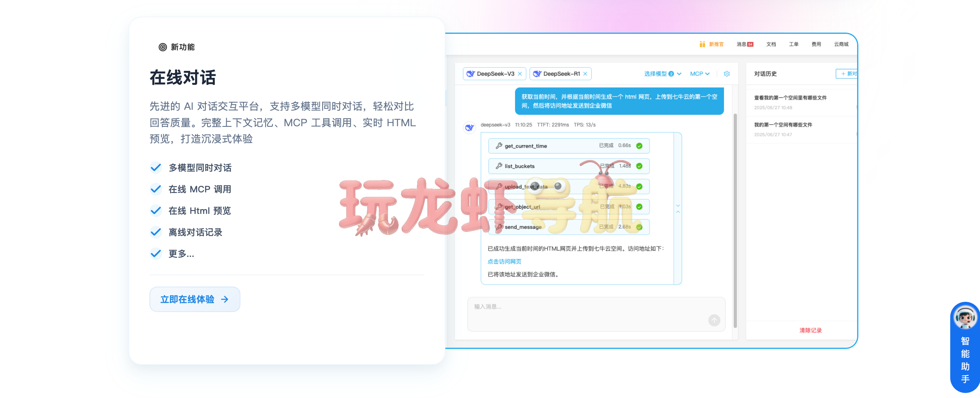Open 费用 in top navigation
This screenshot has width=980, height=398.
[816, 44]
